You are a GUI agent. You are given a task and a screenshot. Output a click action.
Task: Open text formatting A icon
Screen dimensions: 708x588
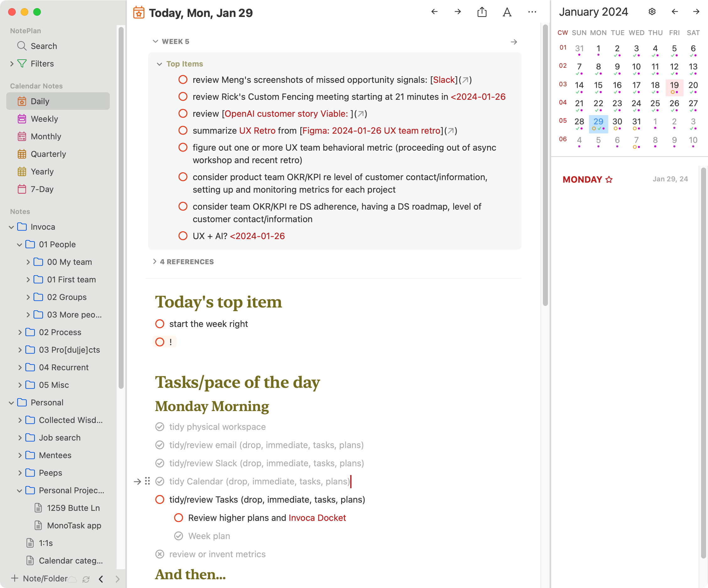[507, 12]
